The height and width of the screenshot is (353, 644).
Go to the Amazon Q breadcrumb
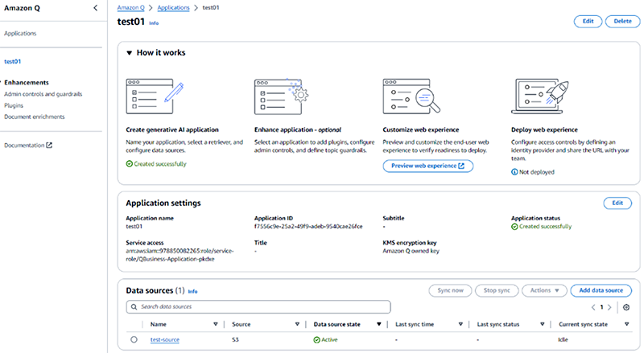(x=130, y=7)
